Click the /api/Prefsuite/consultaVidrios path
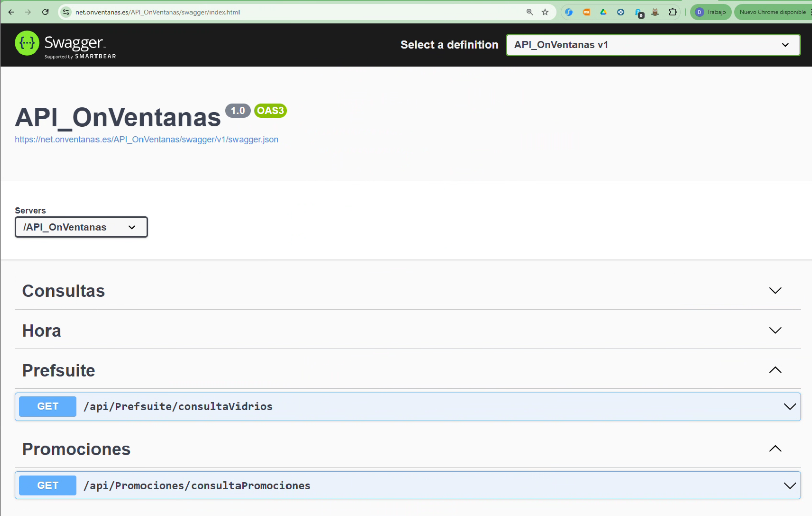The width and height of the screenshot is (812, 516). coord(178,407)
